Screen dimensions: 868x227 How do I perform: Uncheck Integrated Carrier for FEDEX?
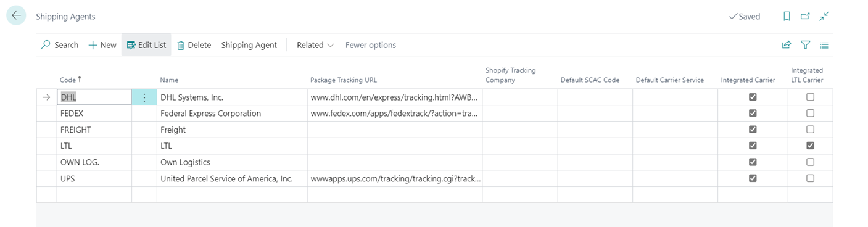(x=753, y=113)
